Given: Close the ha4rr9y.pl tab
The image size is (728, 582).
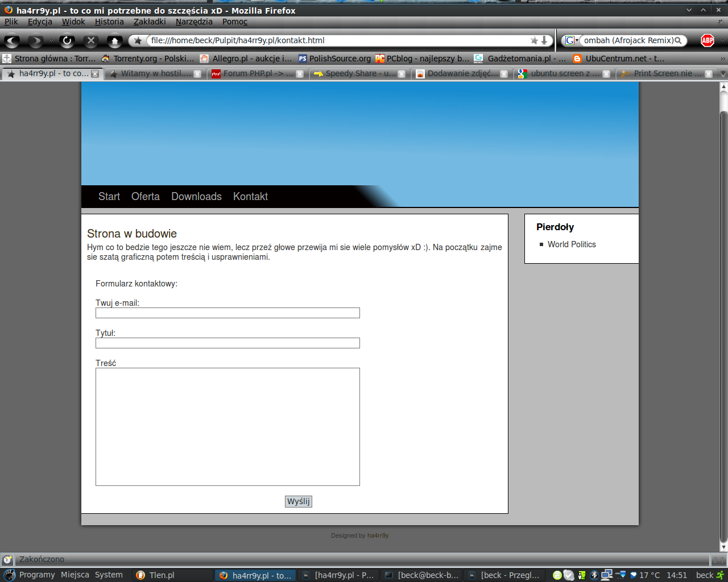Looking at the screenshot, I should click(95, 74).
